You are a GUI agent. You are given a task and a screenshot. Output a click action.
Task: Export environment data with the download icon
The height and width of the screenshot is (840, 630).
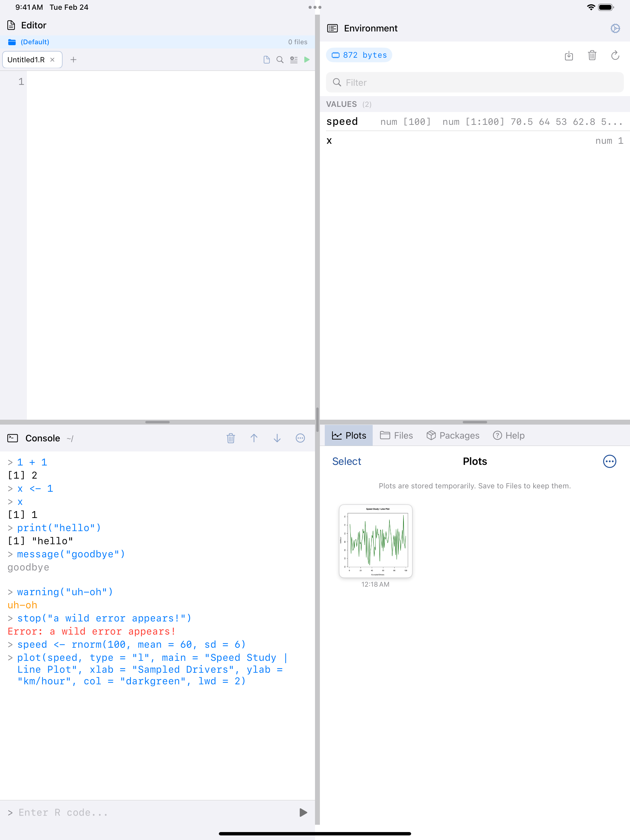(569, 56)
